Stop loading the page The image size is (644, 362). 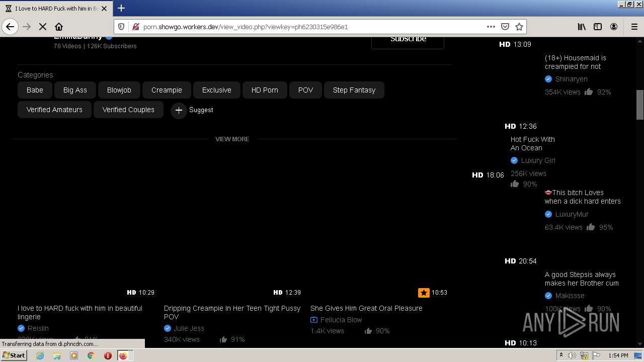point(43,27)
